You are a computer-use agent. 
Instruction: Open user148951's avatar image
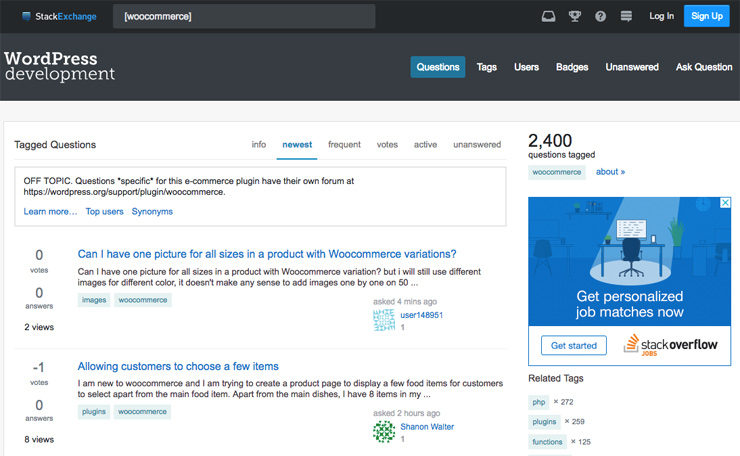(x=384, y=320)
